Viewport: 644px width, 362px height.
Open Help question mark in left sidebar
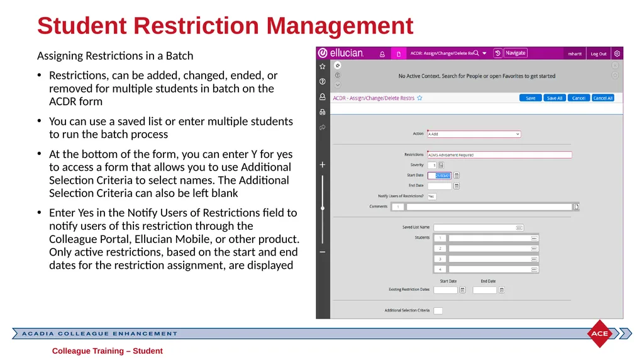coord(323,81)
